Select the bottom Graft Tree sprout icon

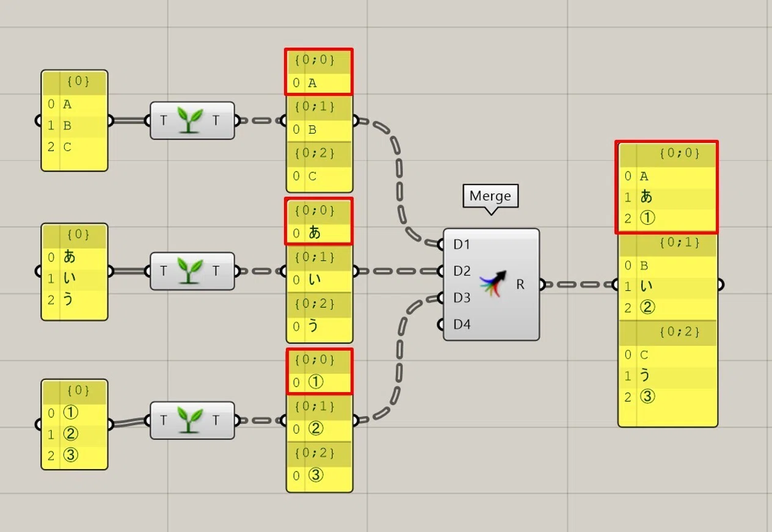click(189, 420)
